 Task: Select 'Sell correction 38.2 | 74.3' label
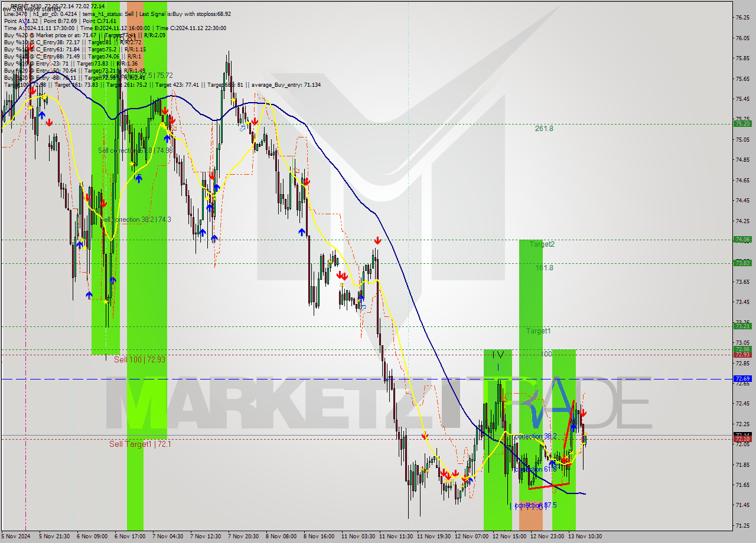point(135,220)
